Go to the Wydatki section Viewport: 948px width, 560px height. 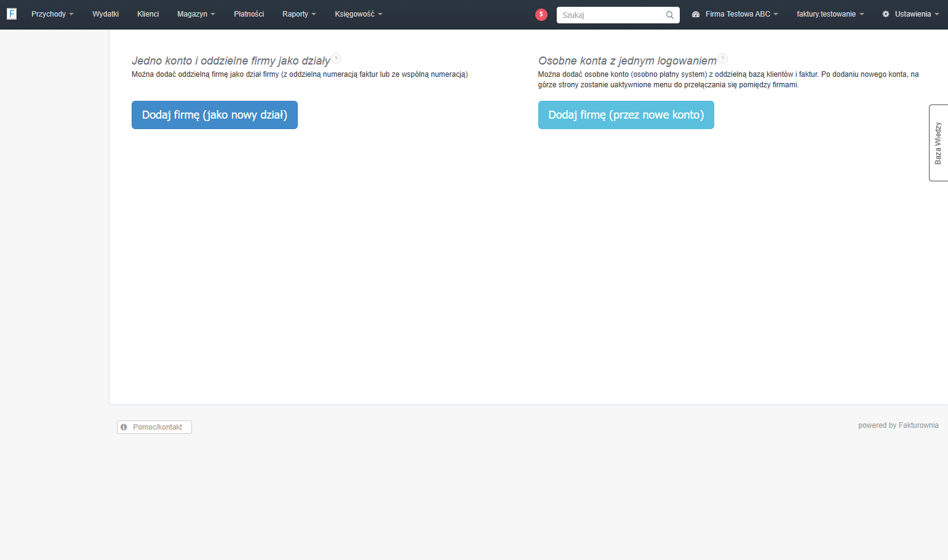click(106, 14)
